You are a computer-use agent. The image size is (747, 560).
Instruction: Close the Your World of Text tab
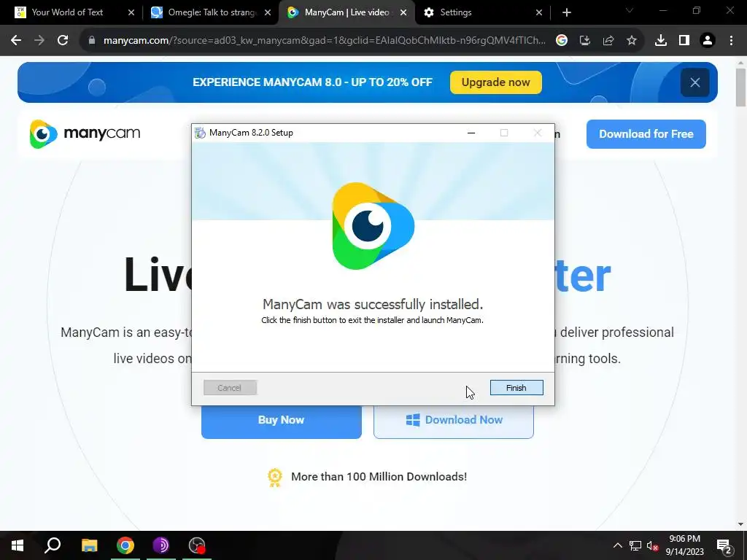[x=131, y=13]
